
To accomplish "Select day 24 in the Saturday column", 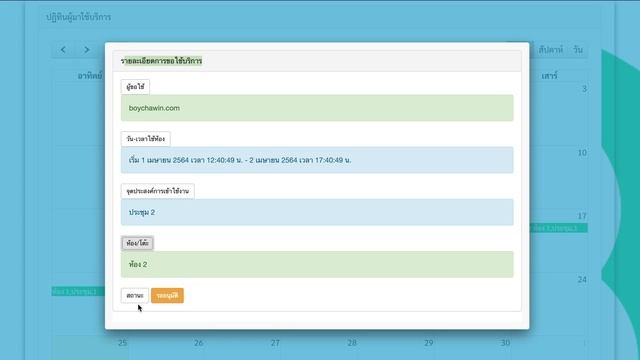I will pyautogui.click(x=582, y=280).
